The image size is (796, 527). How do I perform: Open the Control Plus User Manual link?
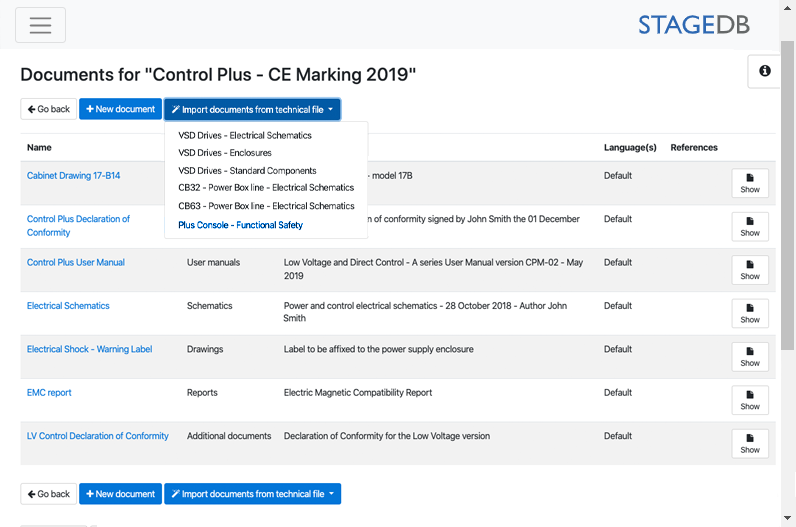pos(76,262)
